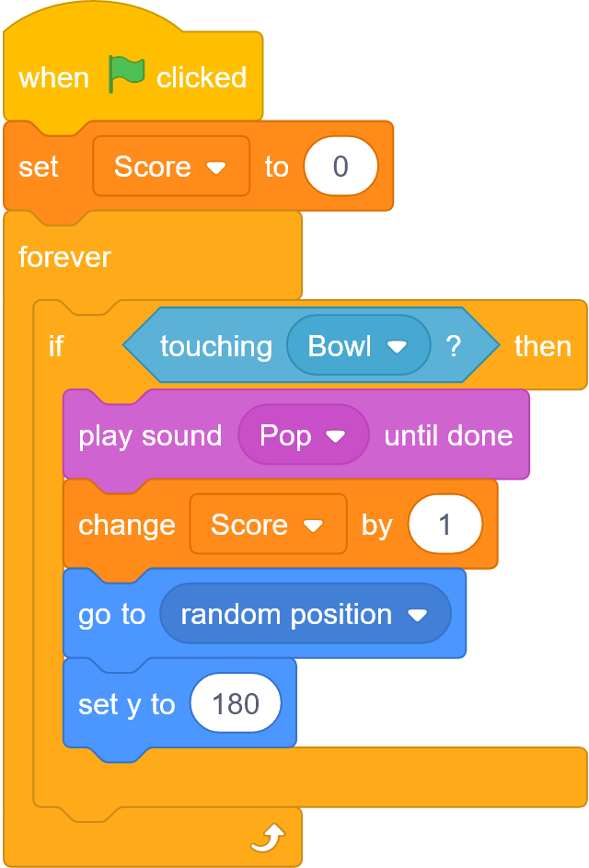The width and height of the screenshot is (589, 868).
Task: Select the forever block label
Action: click(64, 257)
